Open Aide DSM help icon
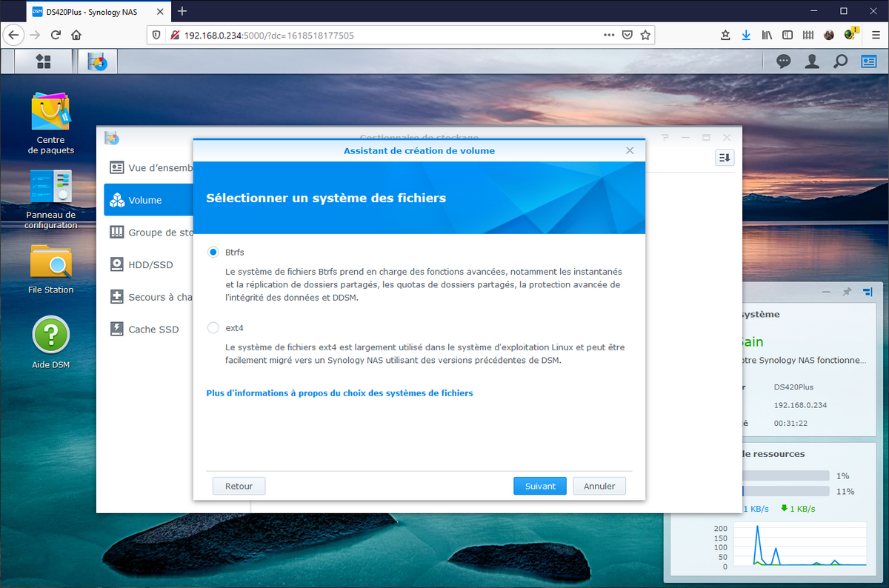889x588 pixels. [50, 342]
